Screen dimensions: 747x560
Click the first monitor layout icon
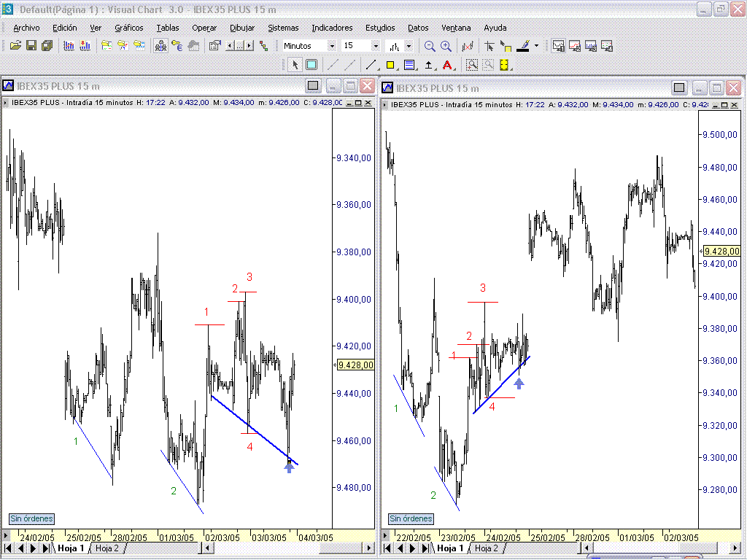pos(558,46)
